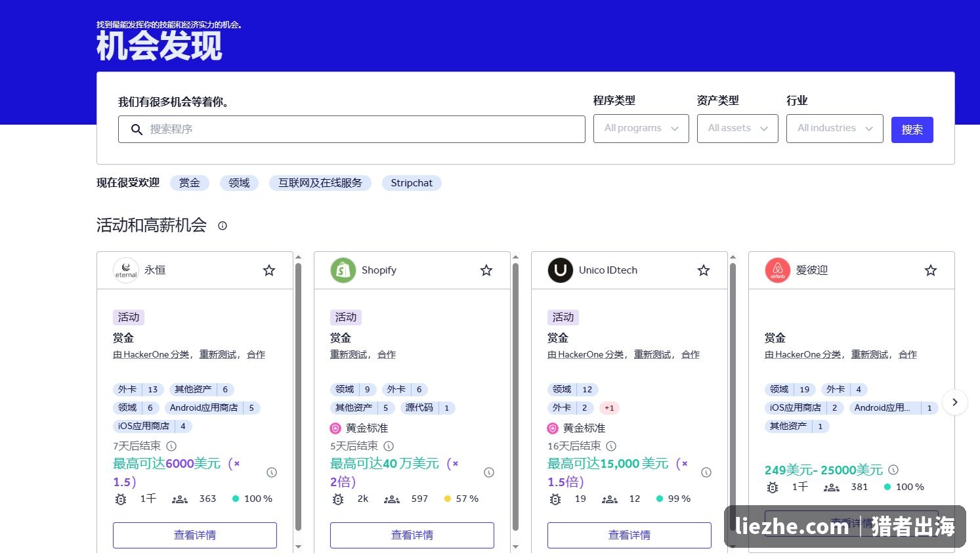The width and height of the screenshot is (980, 557).
Task: Click the Shopify card scrollbar up arrow
Action: pyautogui.click(x=515, y=257)
